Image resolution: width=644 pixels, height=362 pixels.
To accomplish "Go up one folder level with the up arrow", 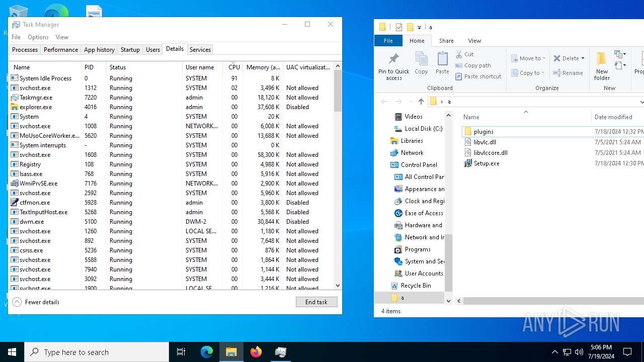I will click(421, 102).
